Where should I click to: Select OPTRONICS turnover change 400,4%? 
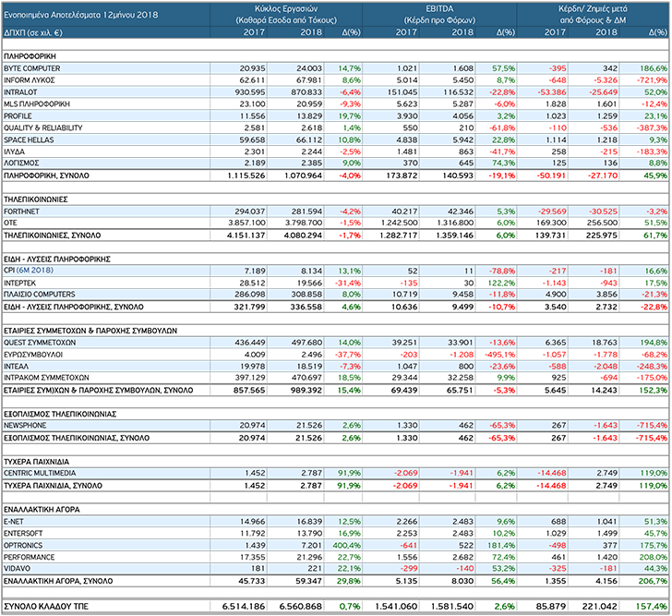pos(347,545)
